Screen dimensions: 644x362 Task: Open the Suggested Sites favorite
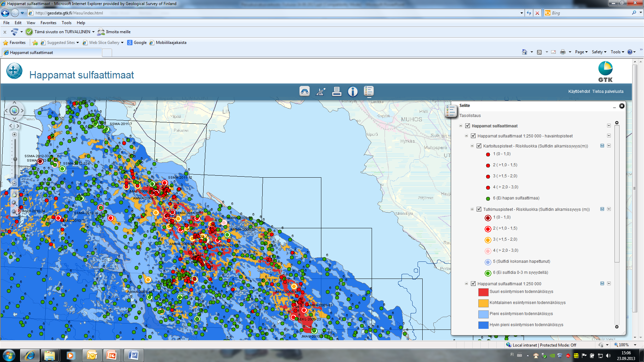60,43
